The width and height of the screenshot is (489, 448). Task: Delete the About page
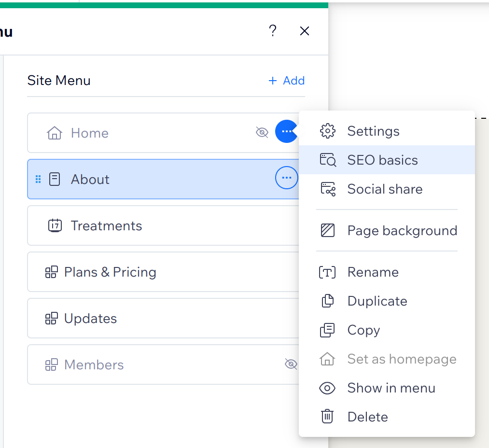click(x=367, y=417)
